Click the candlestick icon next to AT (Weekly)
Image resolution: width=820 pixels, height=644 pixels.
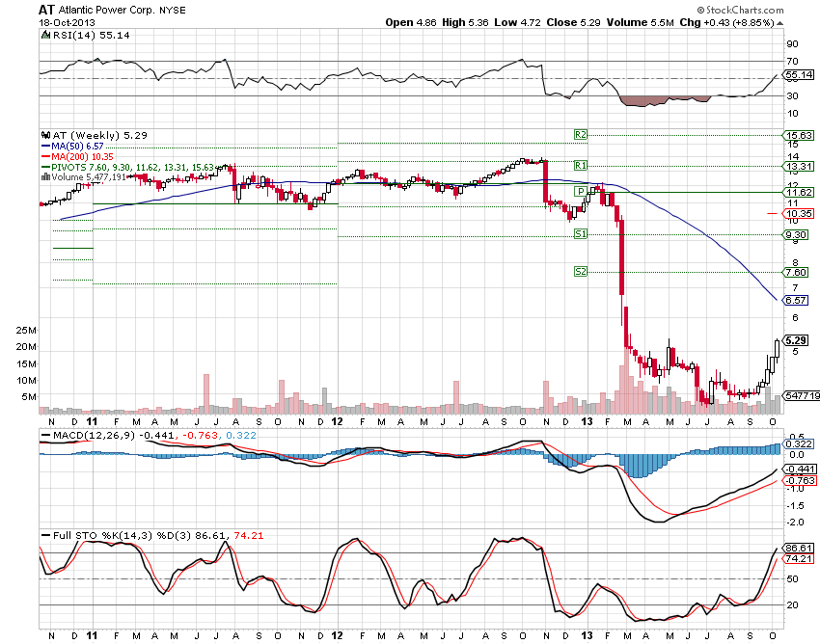click(x=46, y=135)
